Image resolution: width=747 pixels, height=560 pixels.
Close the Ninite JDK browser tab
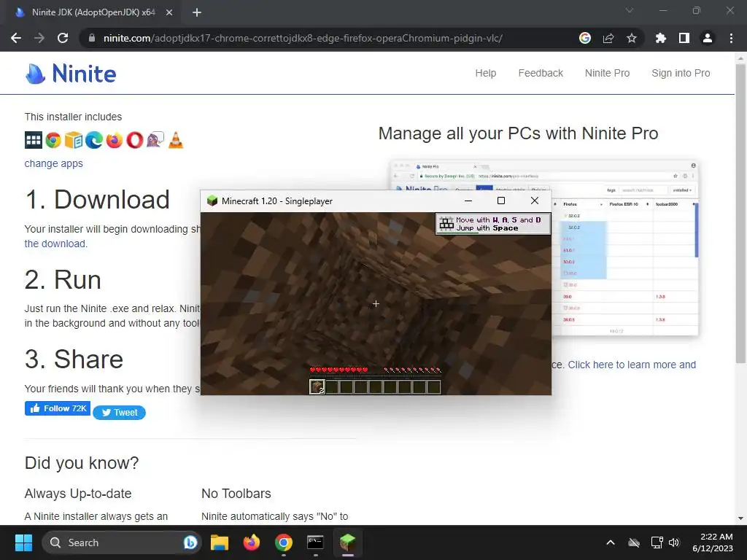169,12
